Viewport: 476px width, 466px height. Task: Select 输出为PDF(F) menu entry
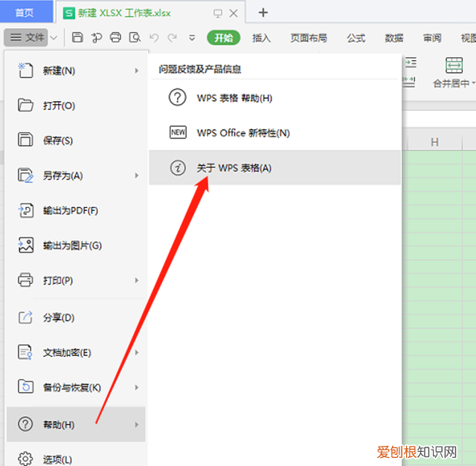(x=76, y=210)
